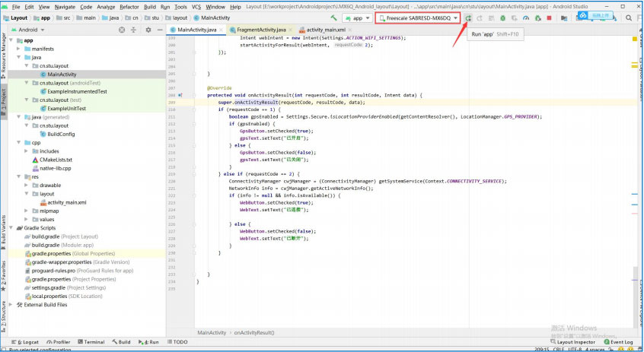644x352 pixels.
Task: Open Search Everywhere magnifier icon
Action: 628,17
